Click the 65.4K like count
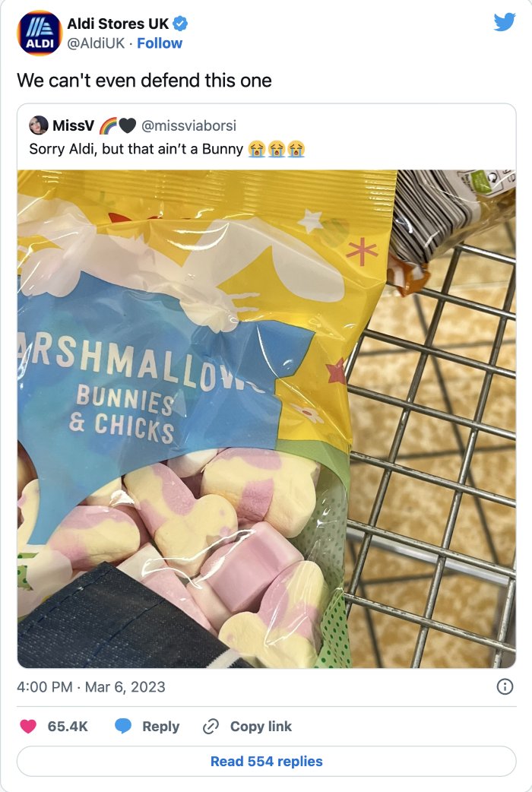The width and height of the screenshot is (532, 792). [x=68, y=727]
